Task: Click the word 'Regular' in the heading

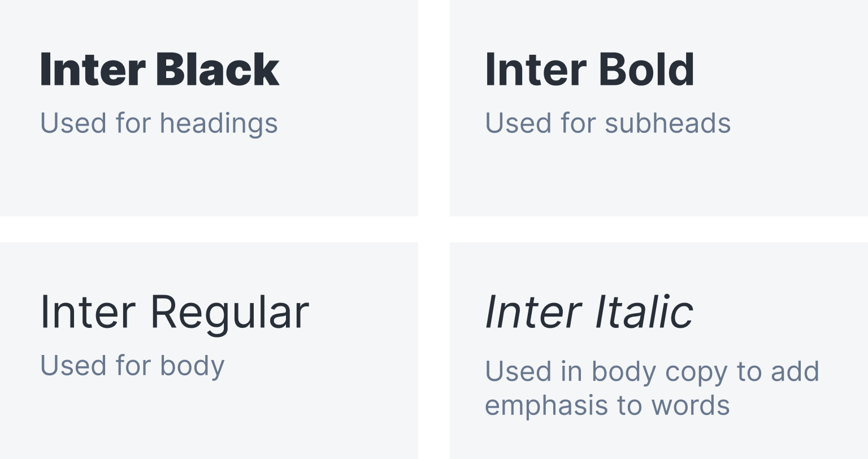Action: tap(229, 312)
